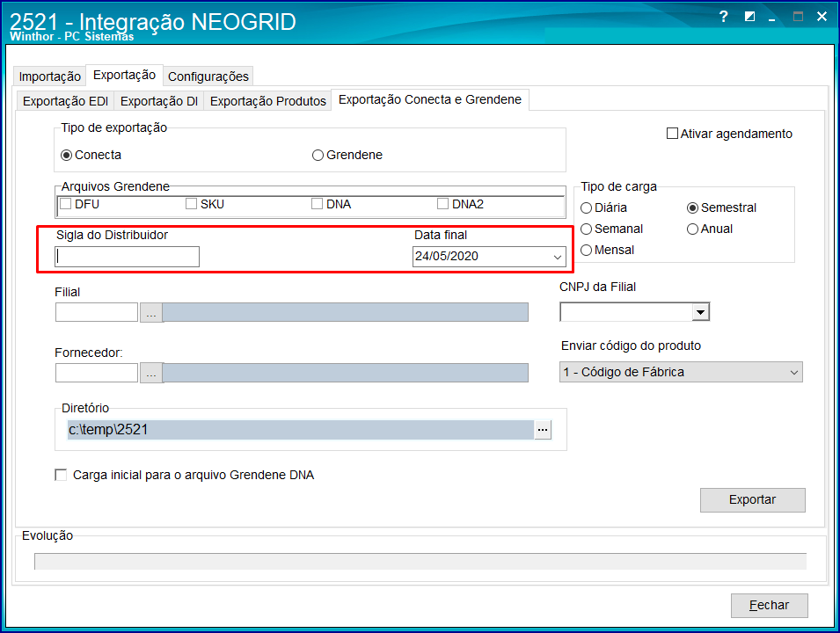Switch to the Importação tab

(50, 76)
